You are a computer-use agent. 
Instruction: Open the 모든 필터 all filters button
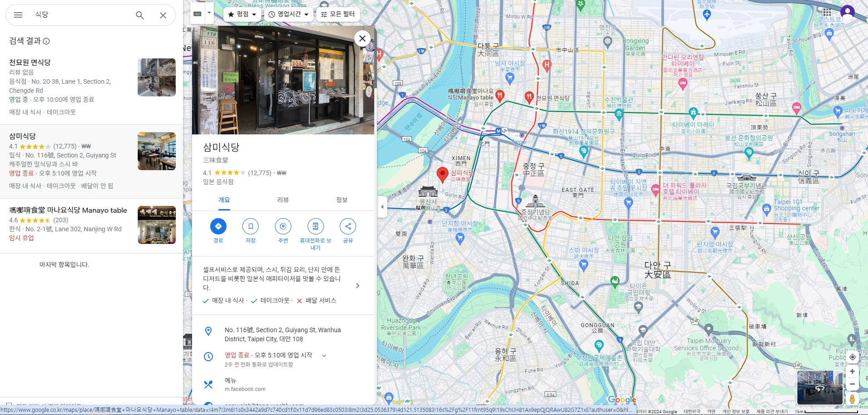click(338, 14)
